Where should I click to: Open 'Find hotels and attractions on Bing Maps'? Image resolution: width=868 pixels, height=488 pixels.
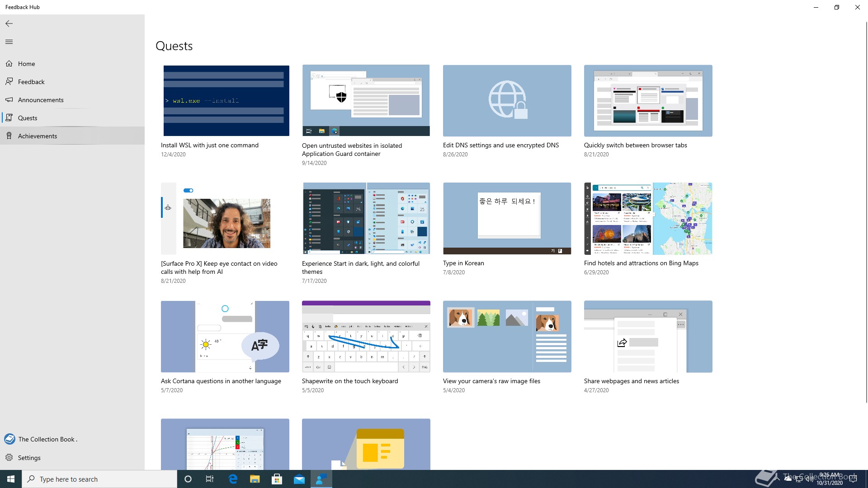(x=641, y=263)
